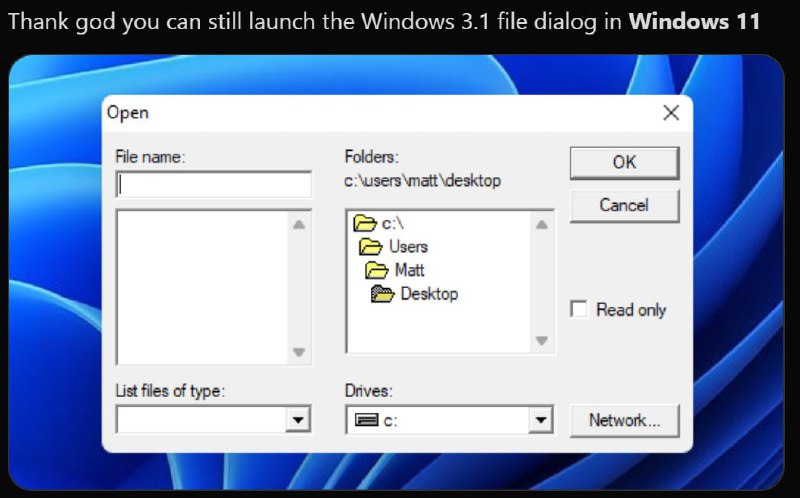Click the c:\ root folder icon
Image resolution: width=800 pixels, height=498 pixels.
(364, 223)
